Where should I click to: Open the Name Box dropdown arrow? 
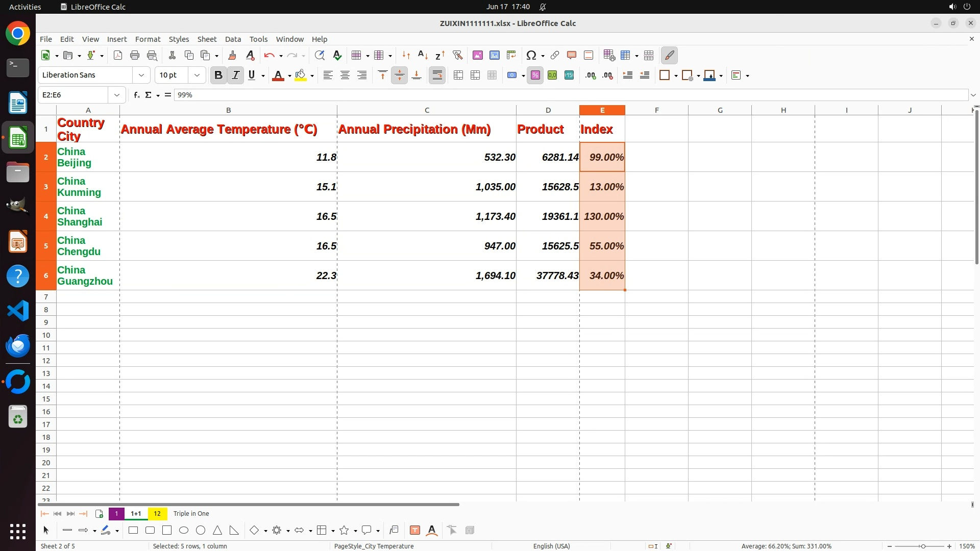tap(117, 95)
